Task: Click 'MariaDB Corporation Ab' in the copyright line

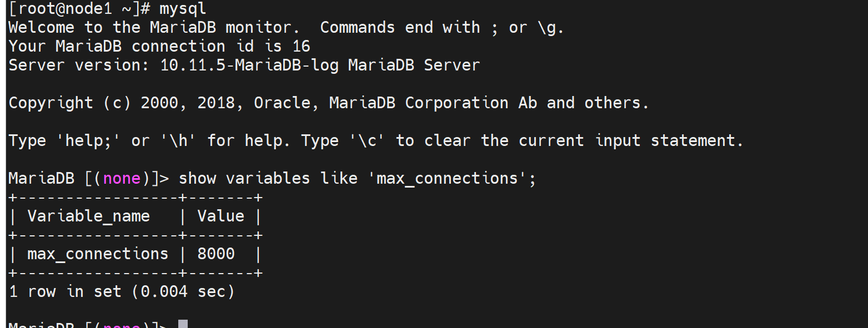Action: (x=433, y=103)
